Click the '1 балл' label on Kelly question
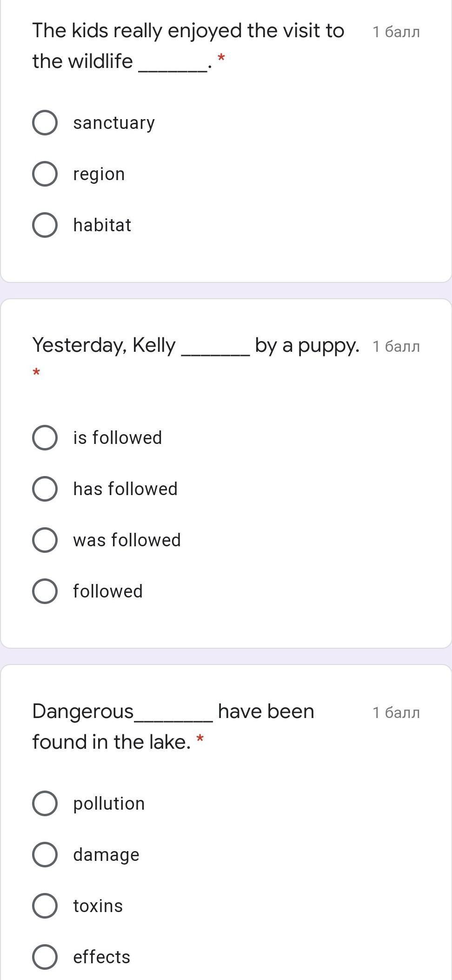Image resolution: width=452 pixels, height=980 pixels. [396, 347]
